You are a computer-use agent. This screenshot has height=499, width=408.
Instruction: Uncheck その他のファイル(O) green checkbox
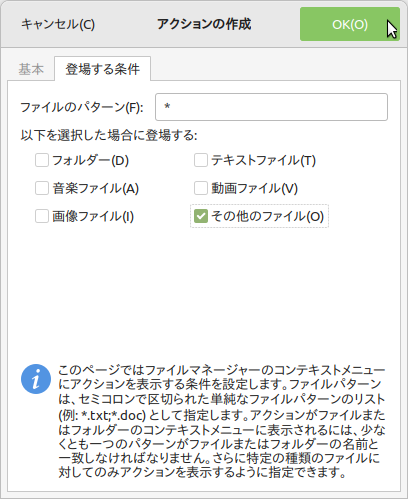[x=201, y=216]
